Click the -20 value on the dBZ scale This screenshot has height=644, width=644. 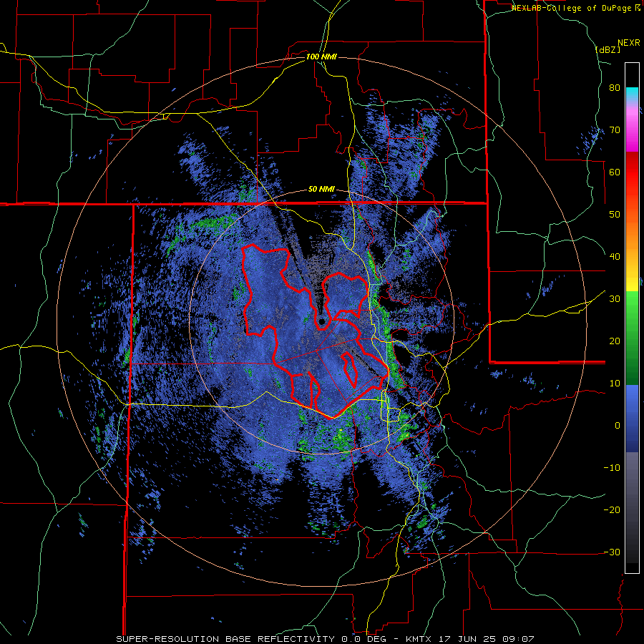tap(612, 509)
